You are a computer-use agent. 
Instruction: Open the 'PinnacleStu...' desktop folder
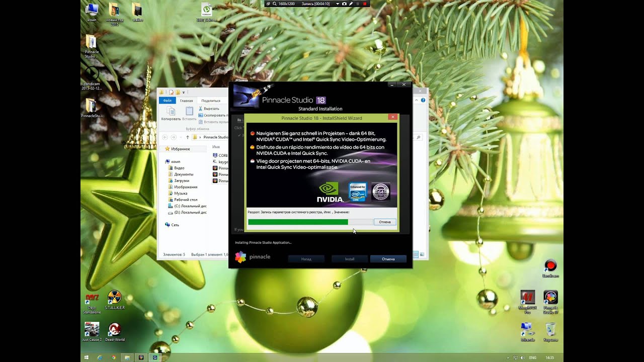tap(92, 108)
